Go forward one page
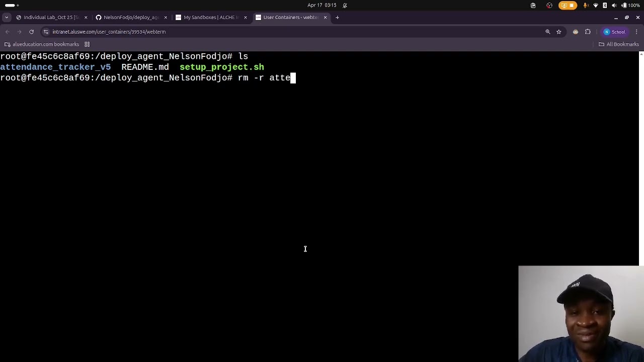The width and height of the screenshot is (644, 362). 19,32
